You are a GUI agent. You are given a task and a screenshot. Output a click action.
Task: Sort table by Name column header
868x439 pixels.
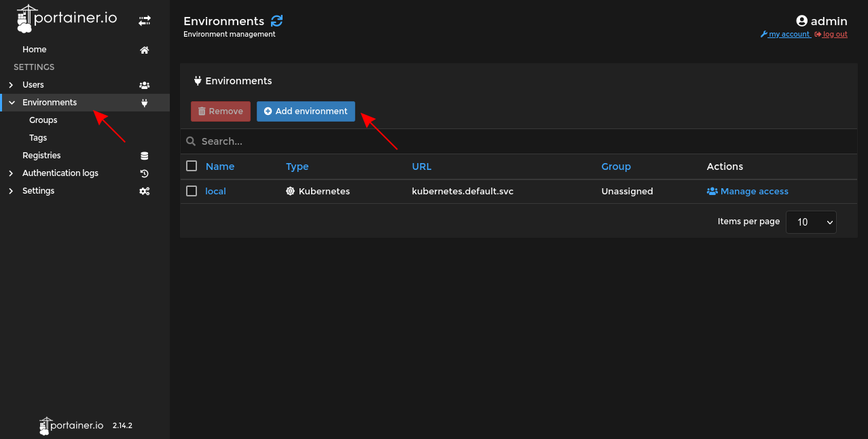[220, 166]
